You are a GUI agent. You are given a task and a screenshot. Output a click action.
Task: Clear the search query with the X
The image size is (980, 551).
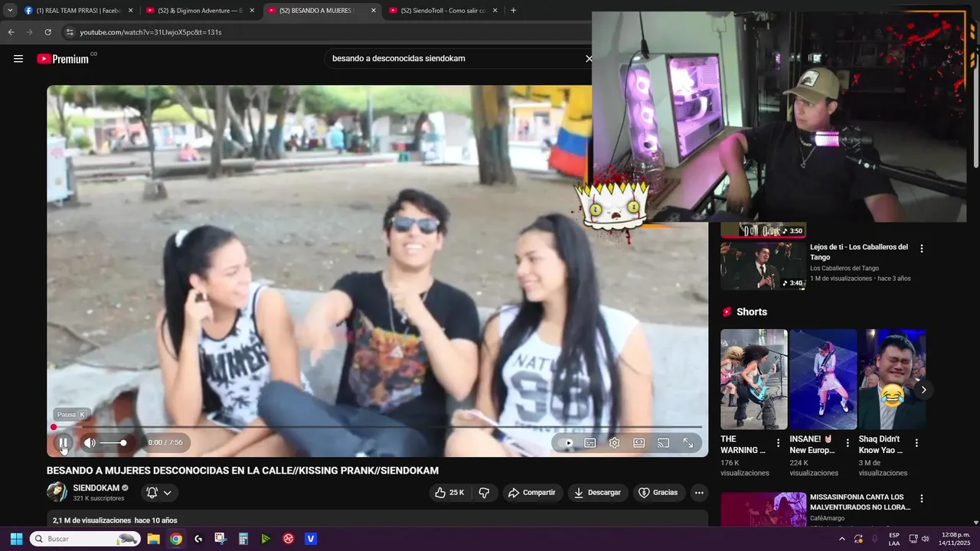[588, 58]
